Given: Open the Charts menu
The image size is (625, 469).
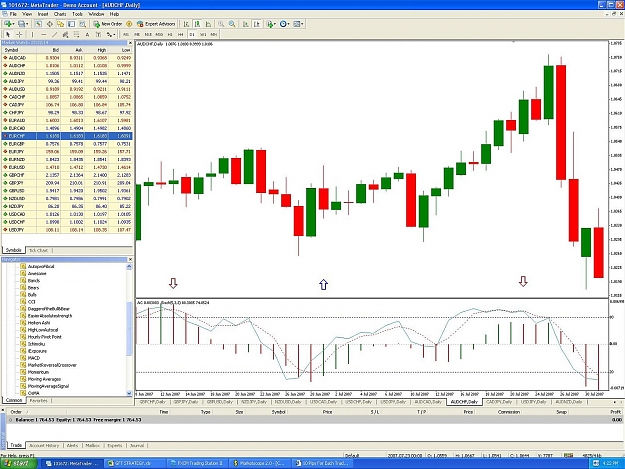Looking at the screenshot, I should [x=60, y=14].
